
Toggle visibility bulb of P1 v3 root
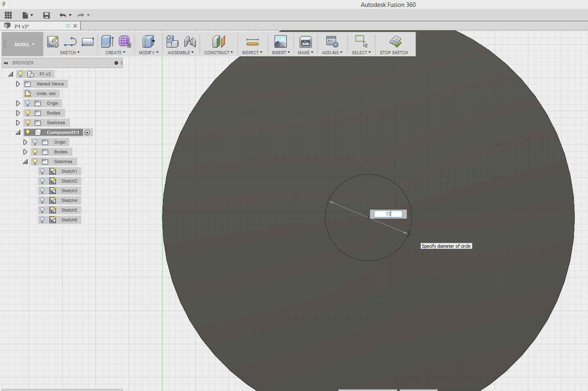point(20,74)
